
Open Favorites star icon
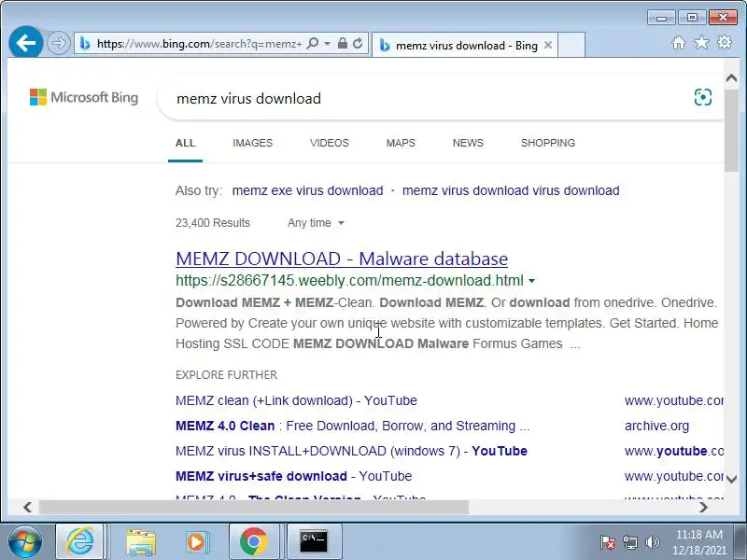[701, 43]
